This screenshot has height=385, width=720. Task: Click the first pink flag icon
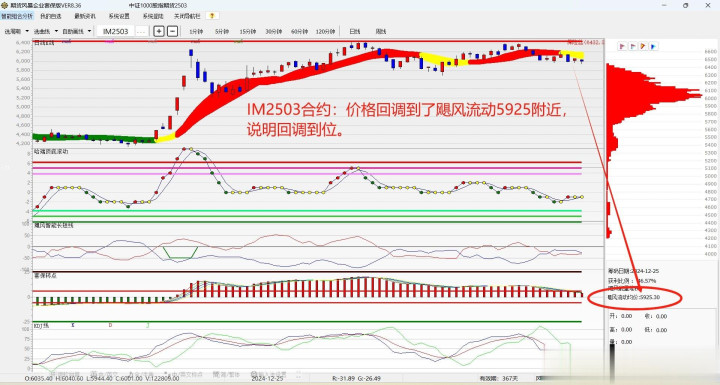[x=623, y=46]
